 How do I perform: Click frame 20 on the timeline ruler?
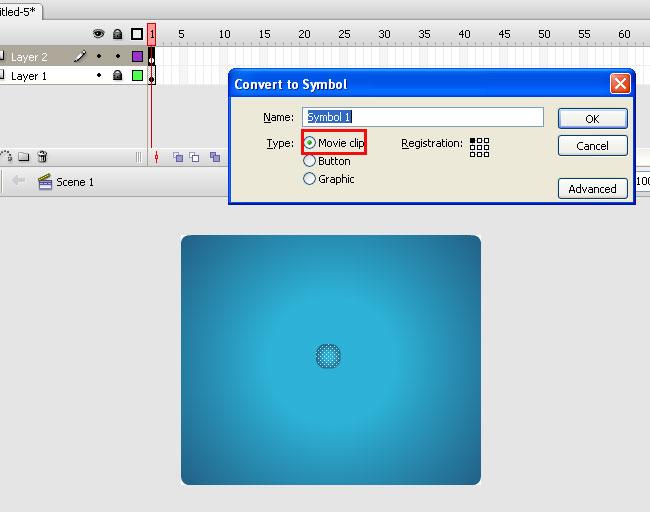[x=304, y=34]
